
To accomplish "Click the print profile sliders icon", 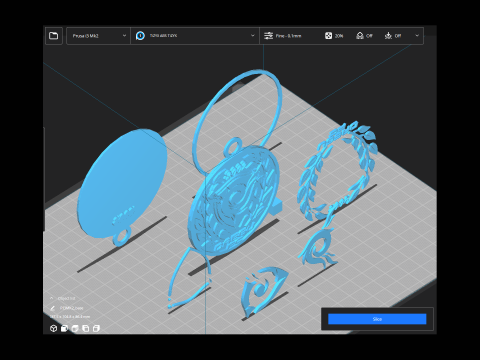I will [x=268, y=36].
